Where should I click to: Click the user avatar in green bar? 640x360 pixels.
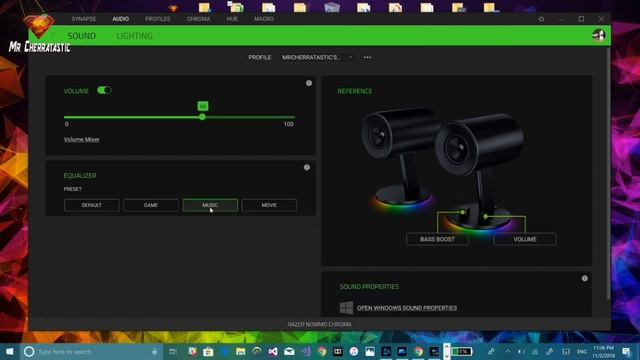pyautogui.click(x=598, y=36)
